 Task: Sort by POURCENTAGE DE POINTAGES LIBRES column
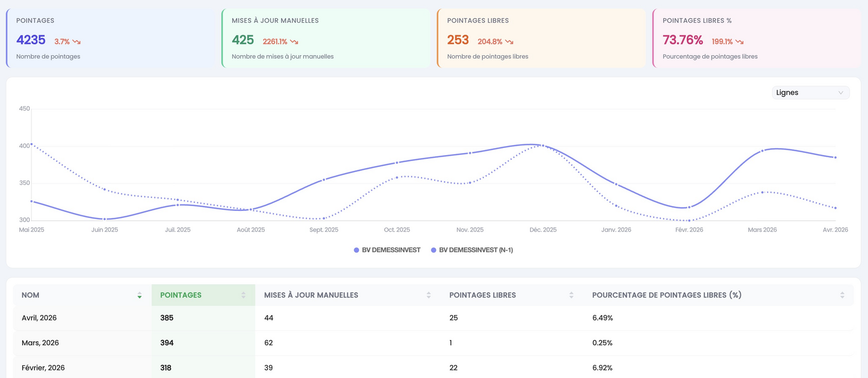coord(842,296)
